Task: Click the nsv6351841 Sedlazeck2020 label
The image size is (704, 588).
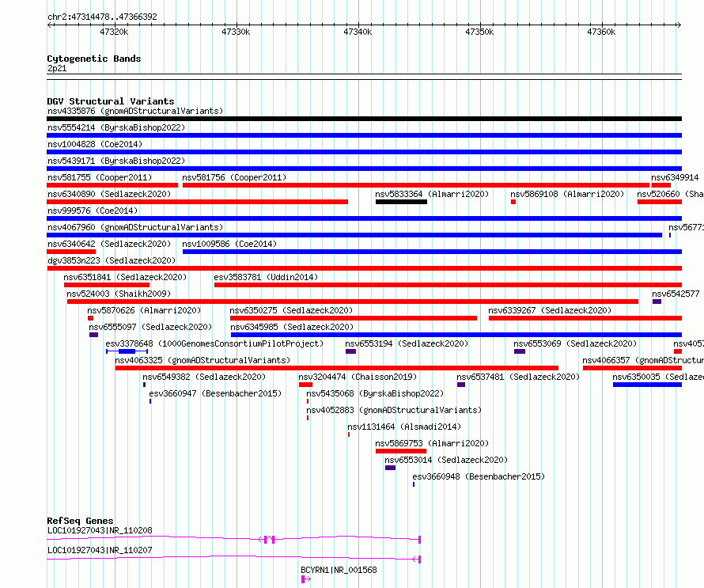Action: click(x=125, y=277)
